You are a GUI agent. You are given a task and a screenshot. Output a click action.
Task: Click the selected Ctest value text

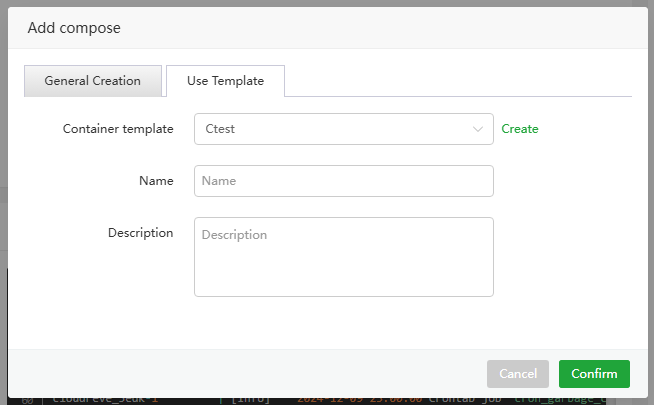pyautogui.click(x=220, y=129)
